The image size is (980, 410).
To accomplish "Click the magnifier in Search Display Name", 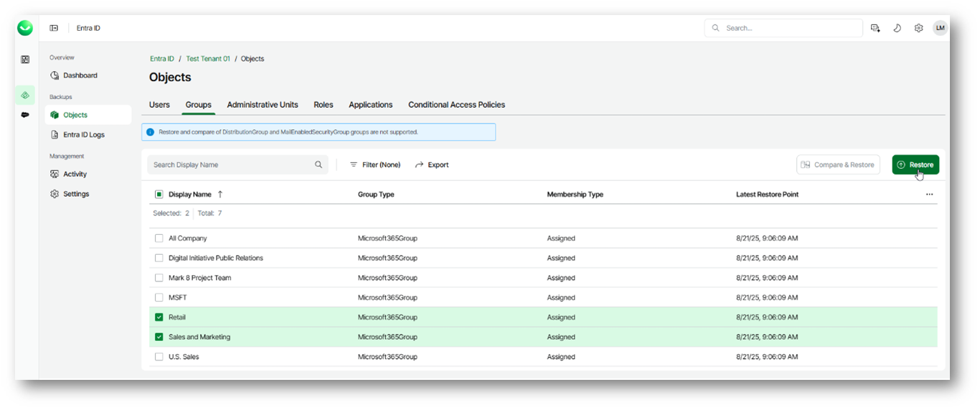I will (x=319, y=164).
